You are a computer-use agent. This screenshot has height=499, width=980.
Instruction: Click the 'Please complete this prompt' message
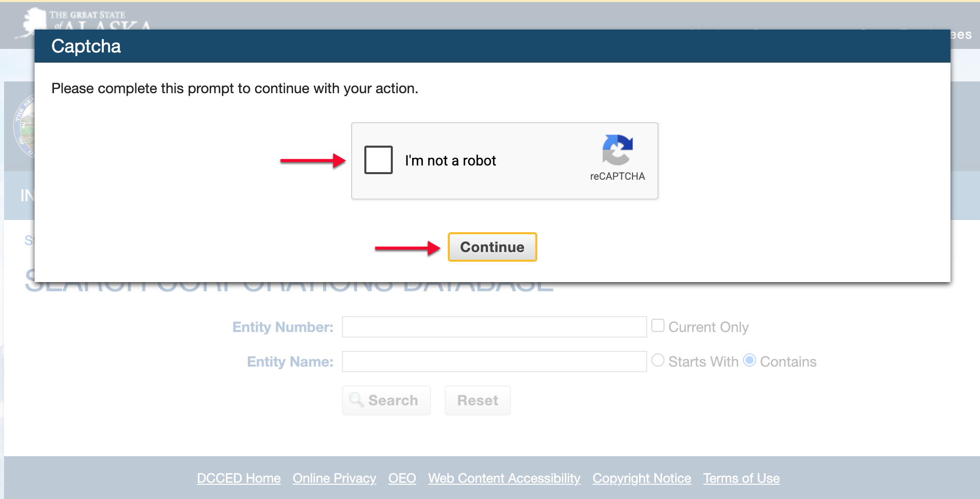[x=235, y=89]
